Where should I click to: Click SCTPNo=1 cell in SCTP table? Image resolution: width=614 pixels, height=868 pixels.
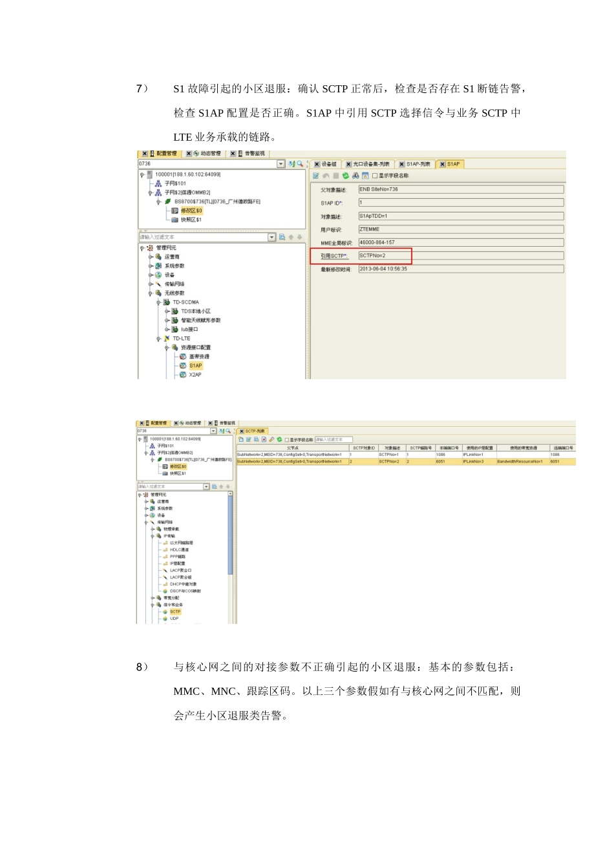click(x=391, y=455)
